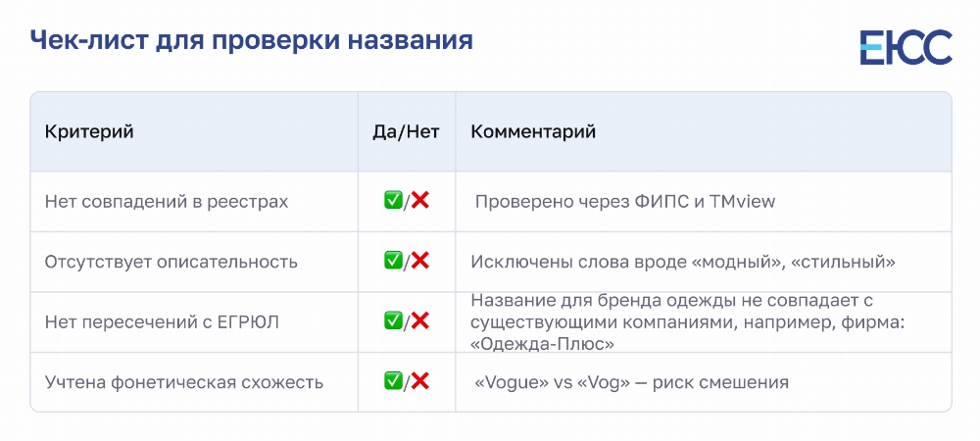Screen dimensions: 980x441
Task: Click red cross in ЕГРЮЛ row
Action: click(x=420, y=321)
